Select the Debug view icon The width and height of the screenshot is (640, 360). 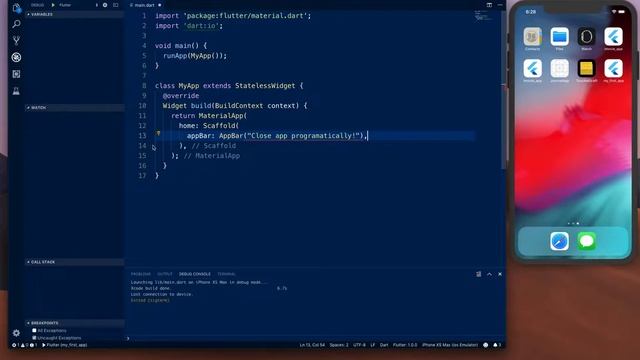[16, 57]
